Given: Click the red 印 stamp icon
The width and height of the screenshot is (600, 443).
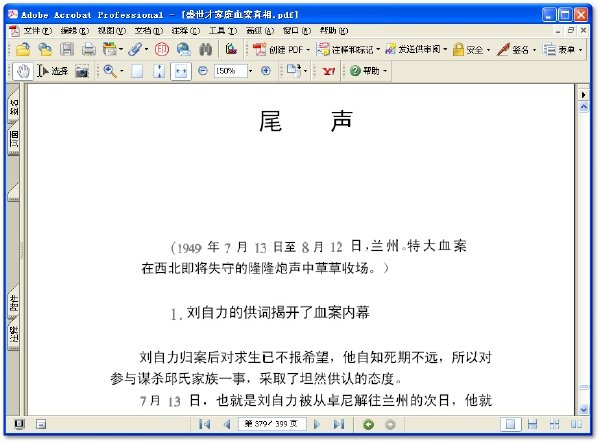Looking at the screenshot, I should tap(162, 49).
